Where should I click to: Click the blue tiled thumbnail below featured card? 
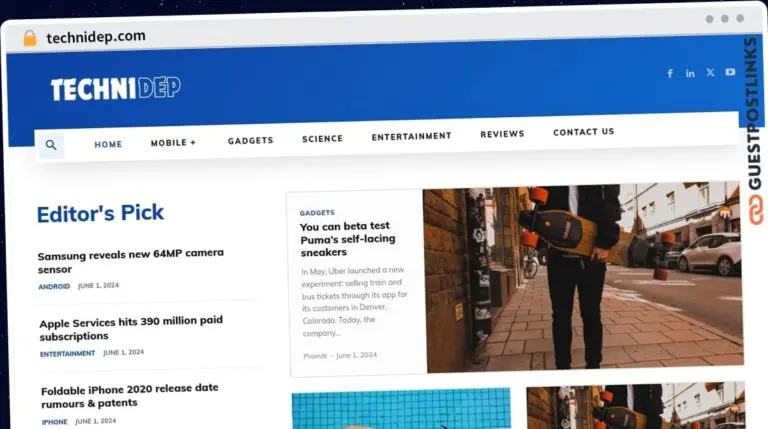coord(401,408)
